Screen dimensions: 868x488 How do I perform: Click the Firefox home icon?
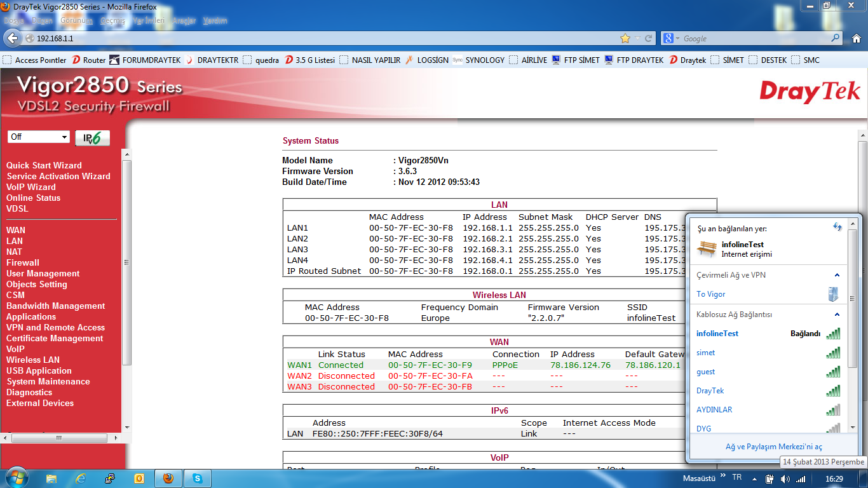pos(856,38)
